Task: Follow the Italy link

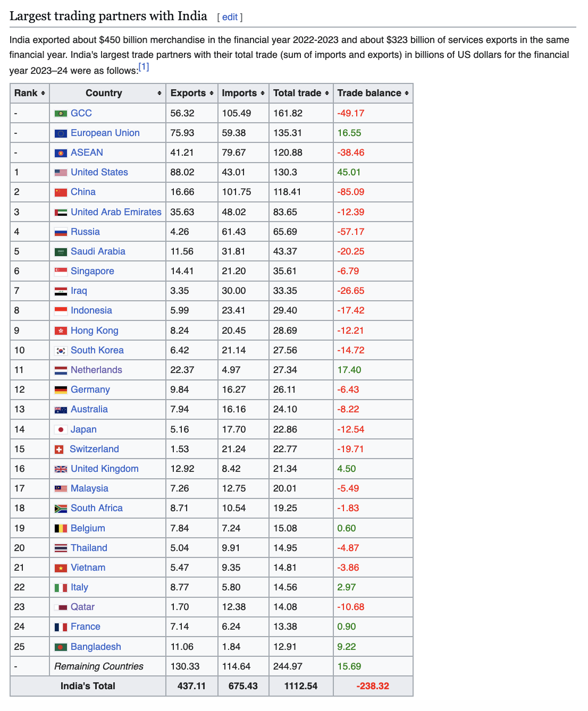Action: pos(79,587)
